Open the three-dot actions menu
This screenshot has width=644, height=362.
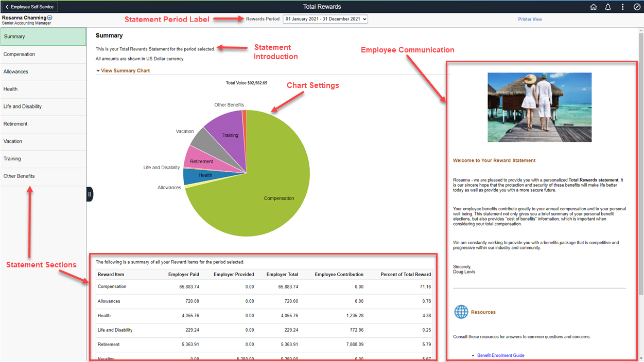[622, 7]
